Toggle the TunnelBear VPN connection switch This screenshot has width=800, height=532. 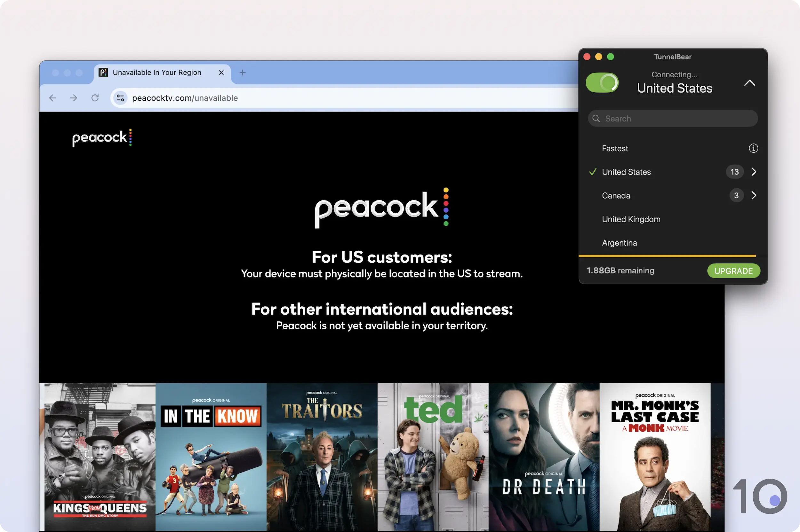[602, 82]
